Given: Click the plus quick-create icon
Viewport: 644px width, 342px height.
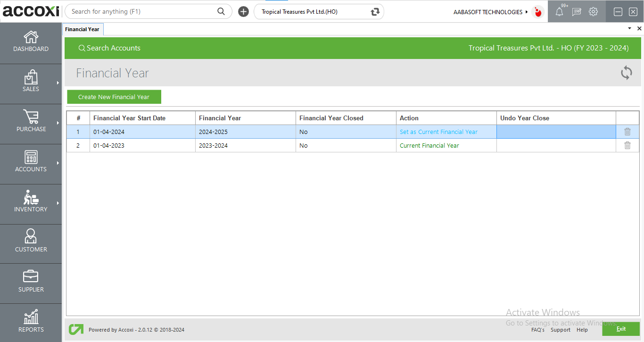Looking at the screenshot, I should click(x=243, y=12).
